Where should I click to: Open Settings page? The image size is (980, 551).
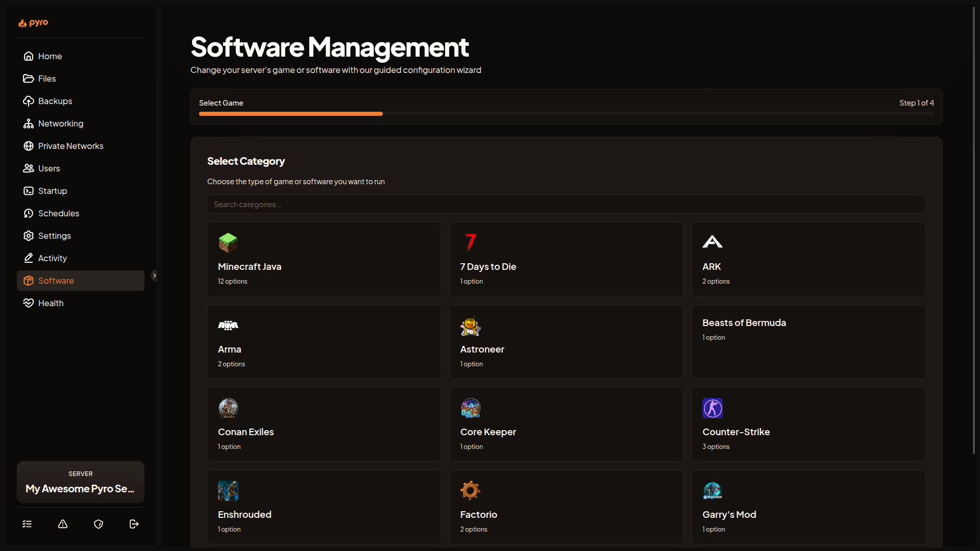(81, 236)
